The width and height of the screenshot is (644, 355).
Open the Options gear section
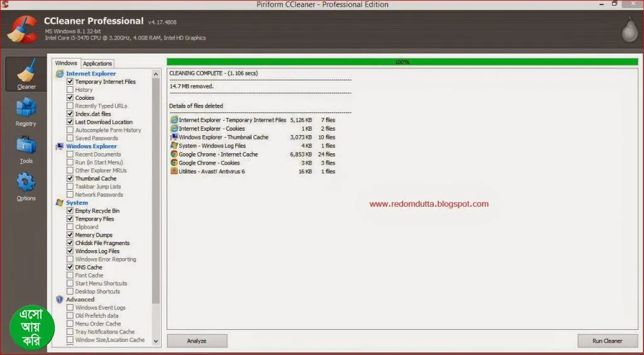click(26, 186)
